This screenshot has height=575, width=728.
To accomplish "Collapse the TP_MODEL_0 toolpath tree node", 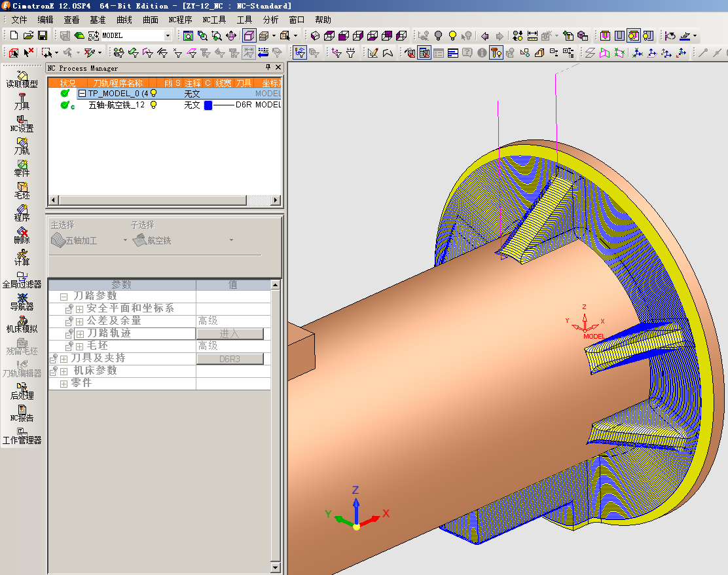I will tap(82, 94).
